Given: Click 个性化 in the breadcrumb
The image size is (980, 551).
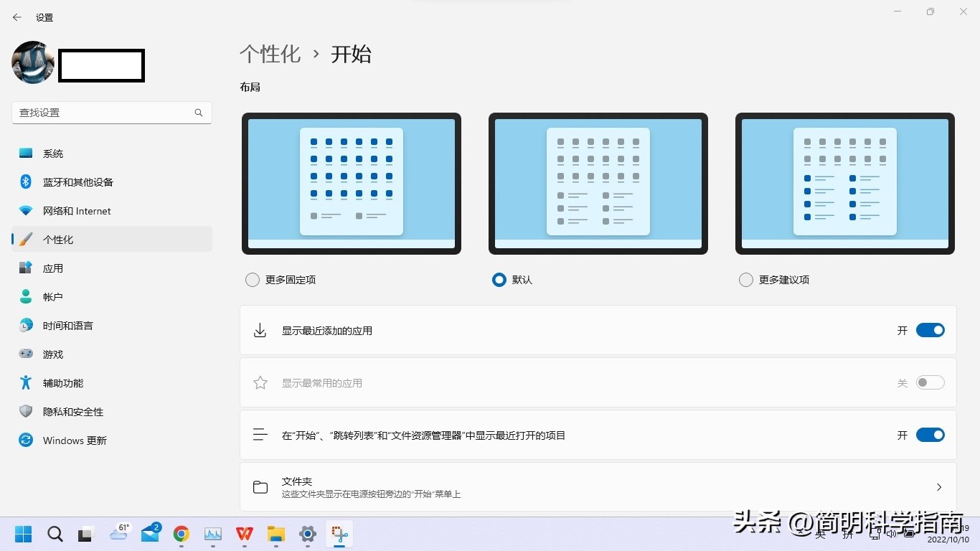Looking at the screenshot, I should 270,54.
